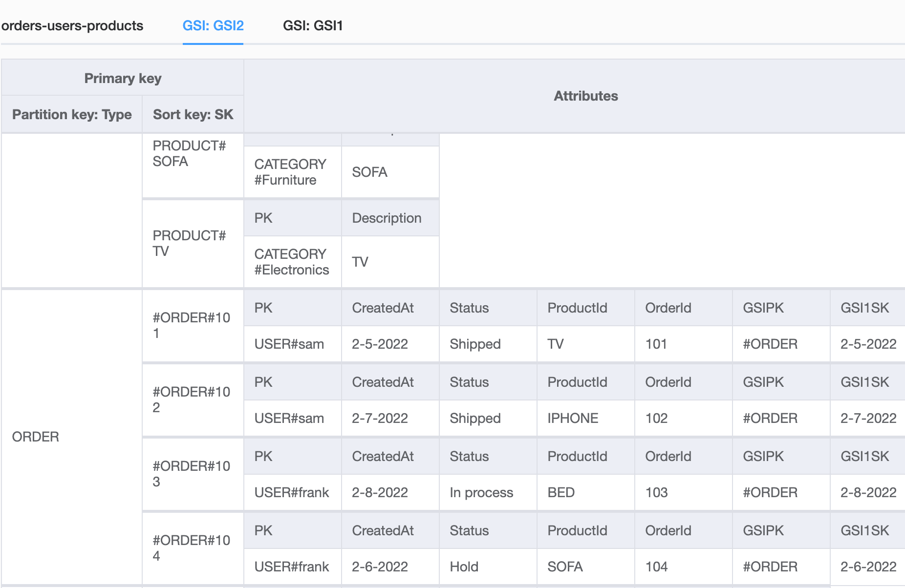Select the #ORDER#104 sort key cell
Viewport: 905px width, 588px height.
tap(191, 548)
